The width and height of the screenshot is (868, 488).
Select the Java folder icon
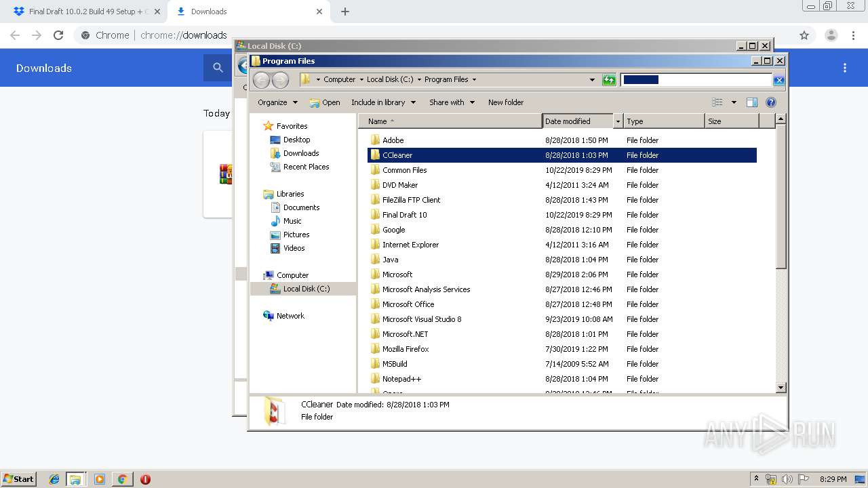pos(375,260)
